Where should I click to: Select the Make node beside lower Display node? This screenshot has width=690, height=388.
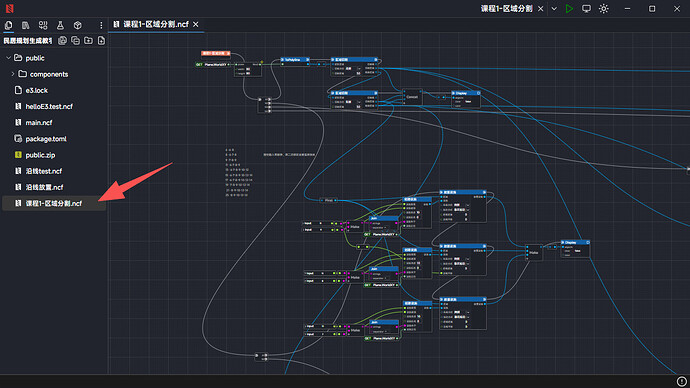click(x=534, y=253)
